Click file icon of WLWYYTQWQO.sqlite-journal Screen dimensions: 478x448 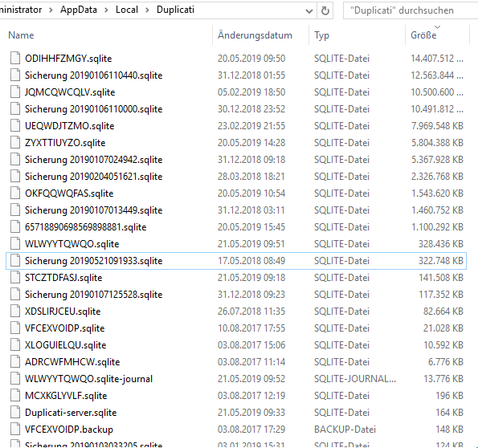(x=15, y=378)
